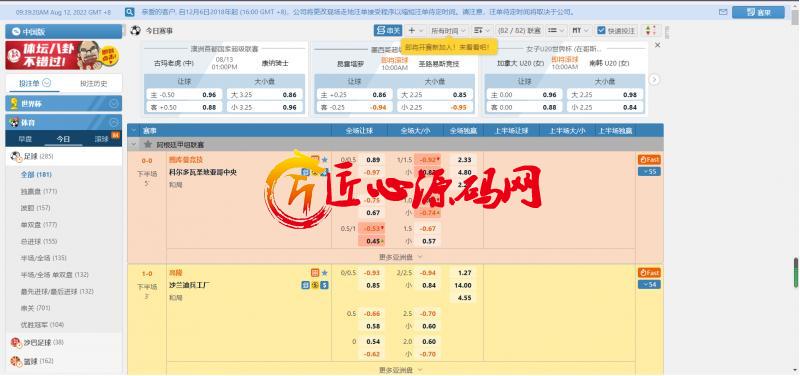This screenshot has width=800, height=376.
Task: Select 沙巴足球 (38) in sidebar
Action: 64,342
